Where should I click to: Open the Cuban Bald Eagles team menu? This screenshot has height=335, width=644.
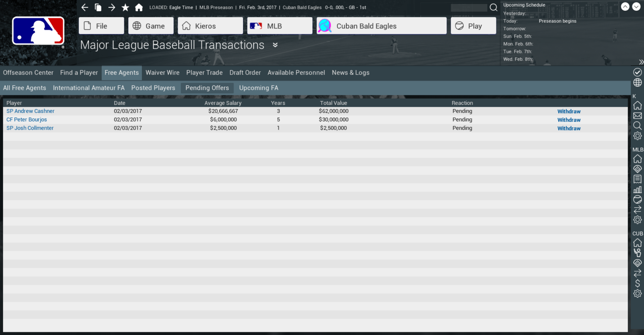point(382,26)
